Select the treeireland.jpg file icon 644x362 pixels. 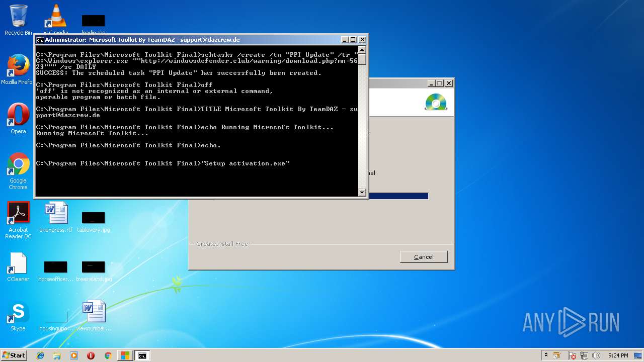(x=94, y=270)
